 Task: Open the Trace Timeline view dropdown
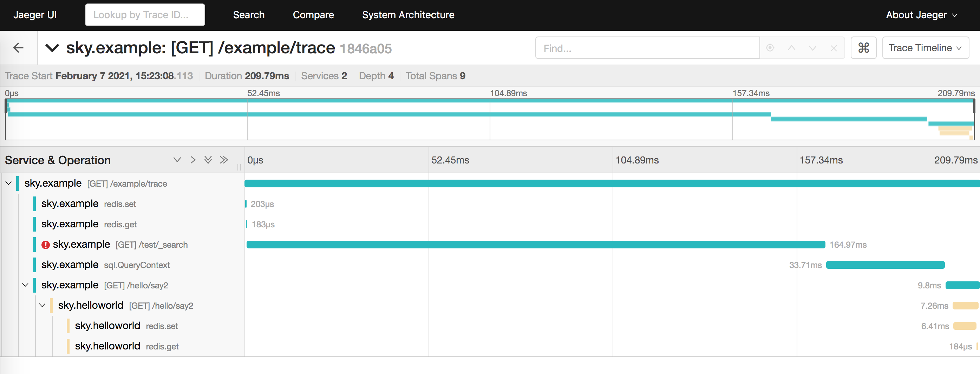tap(925, 48)
